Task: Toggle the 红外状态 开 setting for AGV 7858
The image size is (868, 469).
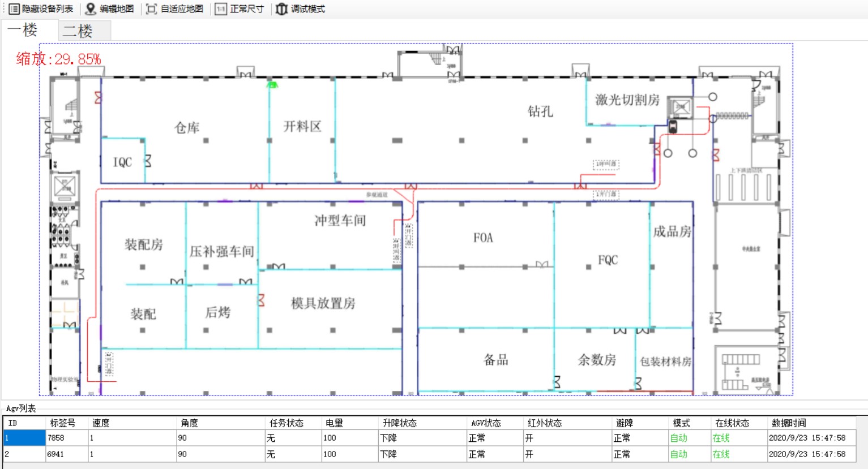Action: click(x=529, y=437)
